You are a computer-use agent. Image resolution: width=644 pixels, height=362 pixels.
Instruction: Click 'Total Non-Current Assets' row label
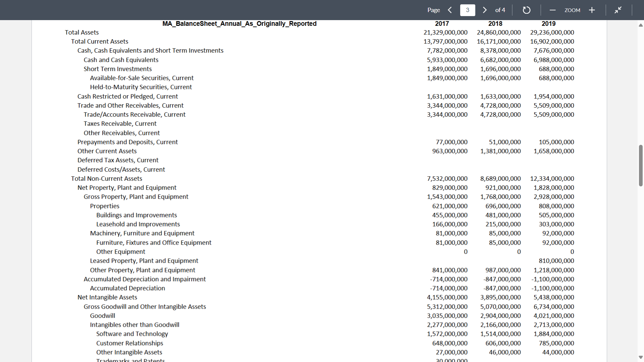[x=107, y=179]
